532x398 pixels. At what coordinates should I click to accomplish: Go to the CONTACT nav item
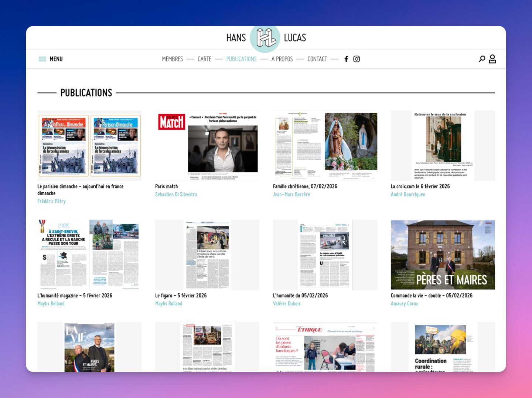317,59
